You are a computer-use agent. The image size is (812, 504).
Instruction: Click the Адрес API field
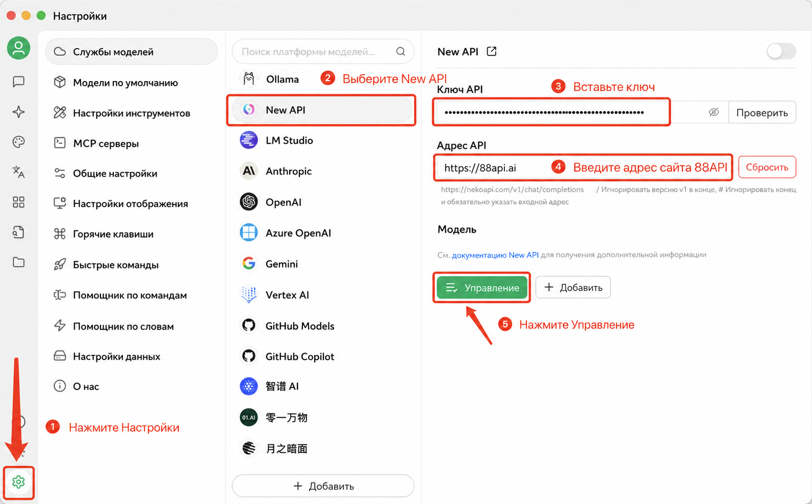click(585, 167)
